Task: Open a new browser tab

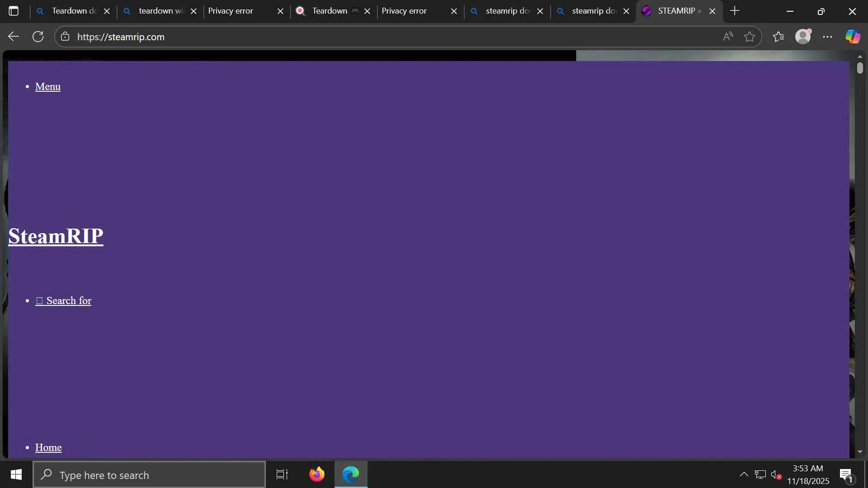Action: [735, 11]
